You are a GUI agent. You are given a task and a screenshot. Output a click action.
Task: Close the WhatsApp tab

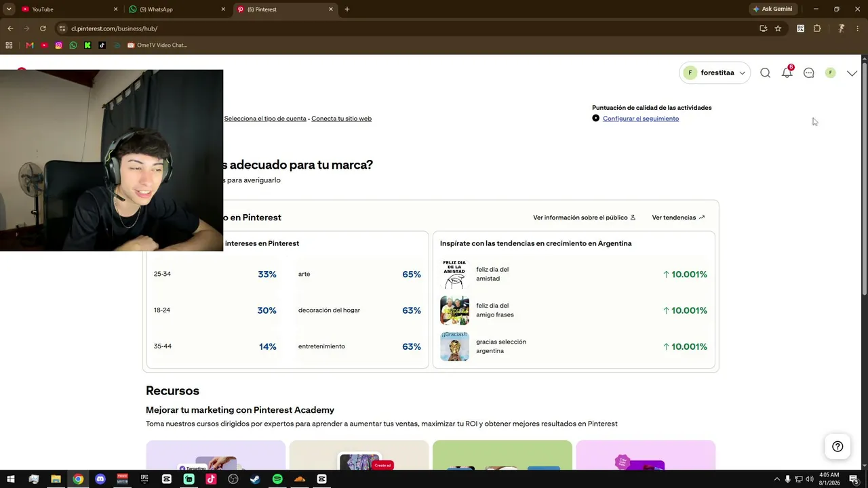pyautogui.click(x=223, y=9)
